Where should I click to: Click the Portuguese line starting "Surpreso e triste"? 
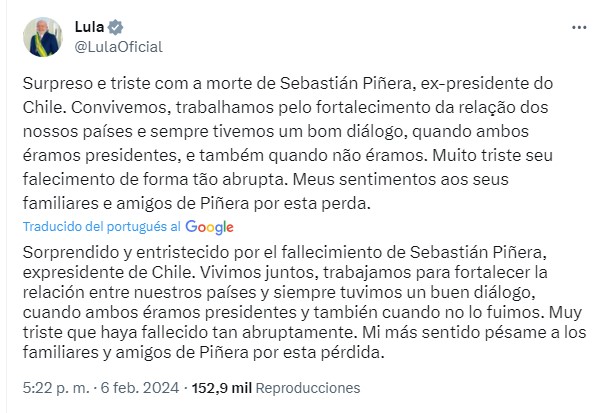coord(200,89)
